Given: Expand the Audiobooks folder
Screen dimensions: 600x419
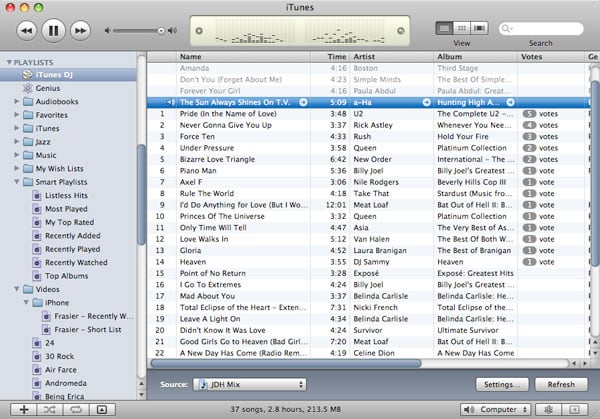Looking at the screenshot, I should pyautogui.click(x=16, y=101).
